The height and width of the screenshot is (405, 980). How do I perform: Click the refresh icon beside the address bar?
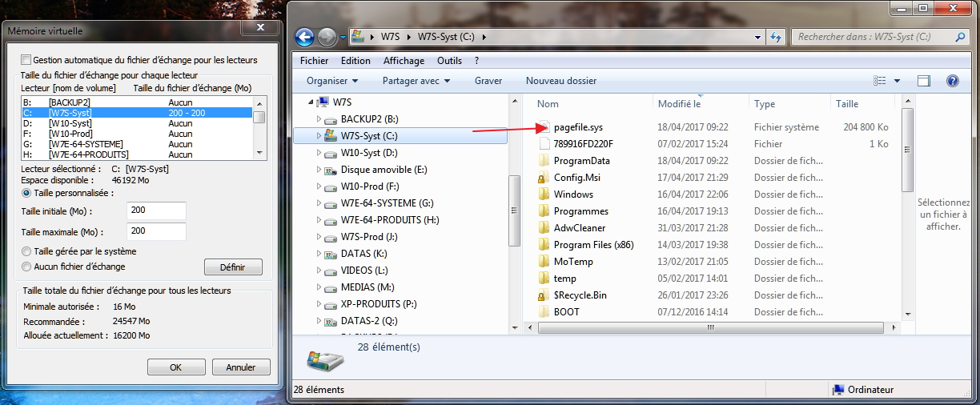click(775, 37)
